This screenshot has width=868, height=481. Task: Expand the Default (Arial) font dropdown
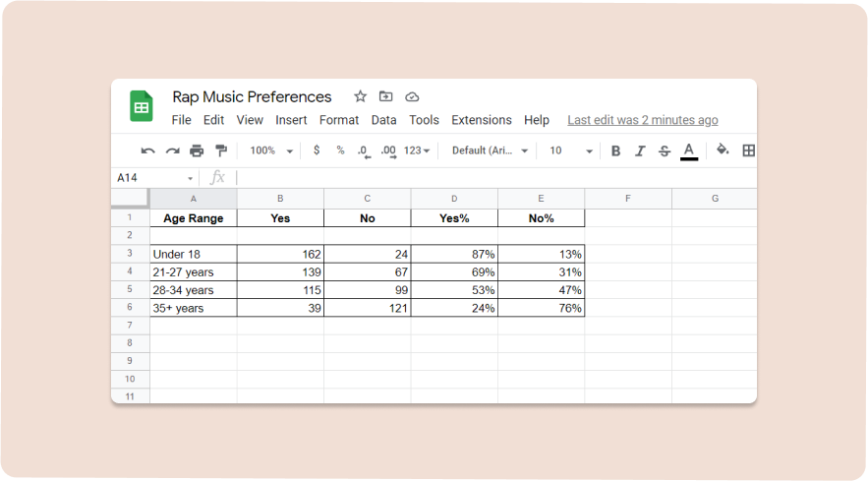pyautogui.click(x=490, y=150)
